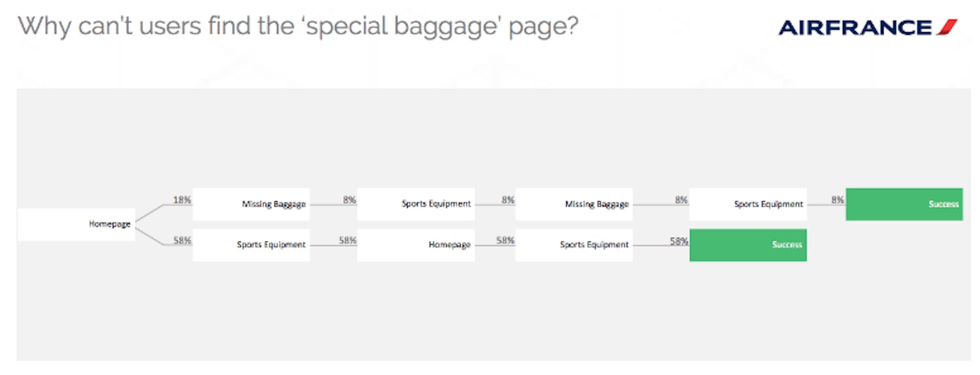
Task: Select the last Sports Equipment node in top row
Action: (748, 204)
